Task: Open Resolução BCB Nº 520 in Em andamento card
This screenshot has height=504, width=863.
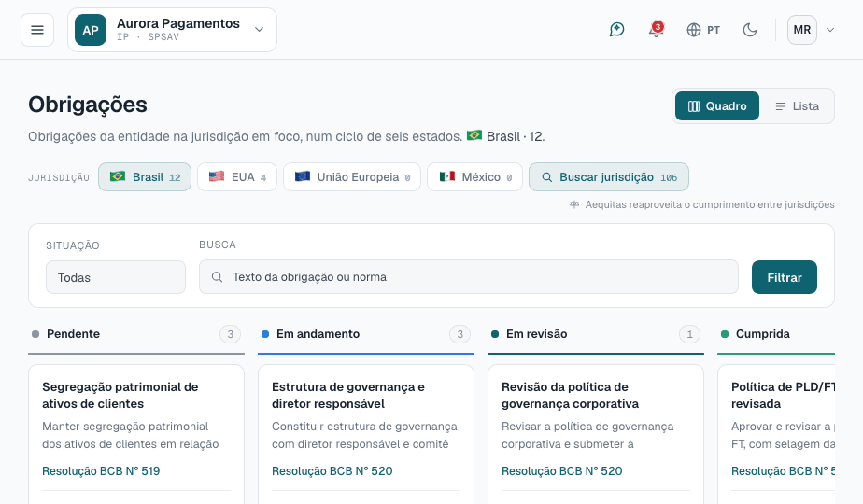Action: tap(332, 471)
